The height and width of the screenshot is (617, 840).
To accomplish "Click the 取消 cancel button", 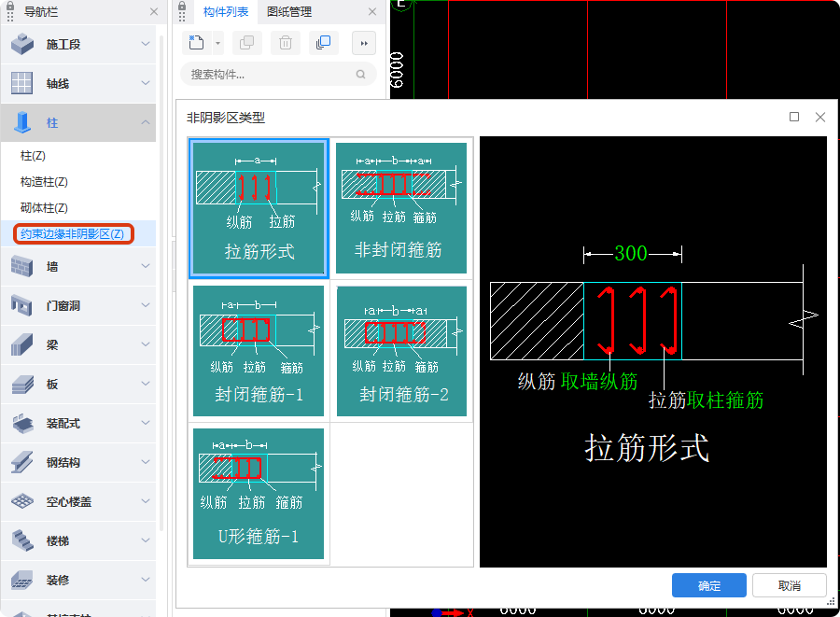I will (x=789, y=585).
